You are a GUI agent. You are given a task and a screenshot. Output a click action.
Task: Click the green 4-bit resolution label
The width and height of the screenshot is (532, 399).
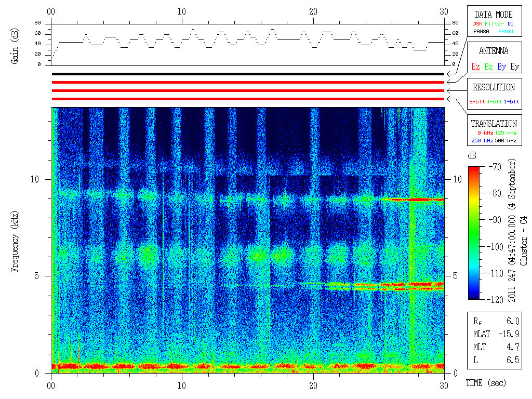494,102
